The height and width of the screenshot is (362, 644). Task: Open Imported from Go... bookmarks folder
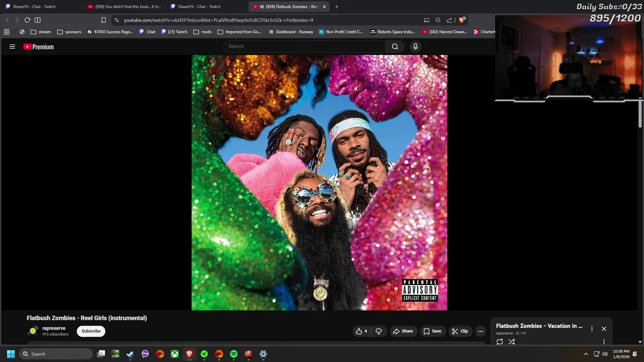[239, 32]
